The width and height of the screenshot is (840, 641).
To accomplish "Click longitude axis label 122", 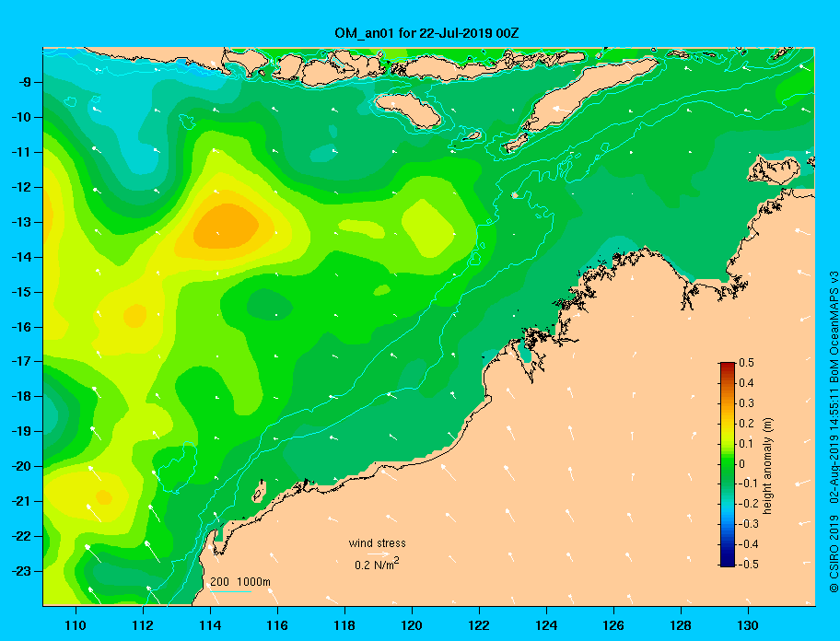I will tap(479, 625).
